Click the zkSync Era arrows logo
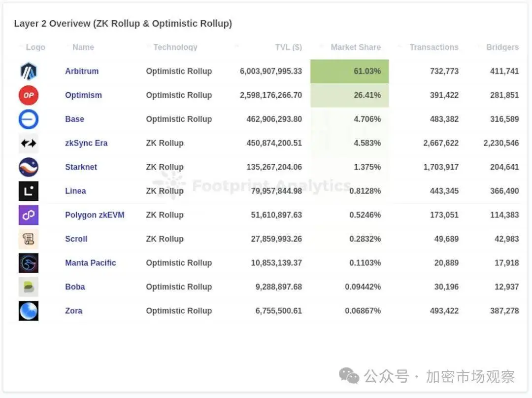The image size is (532, 398). pyautogui.click(x=28, y=143)
